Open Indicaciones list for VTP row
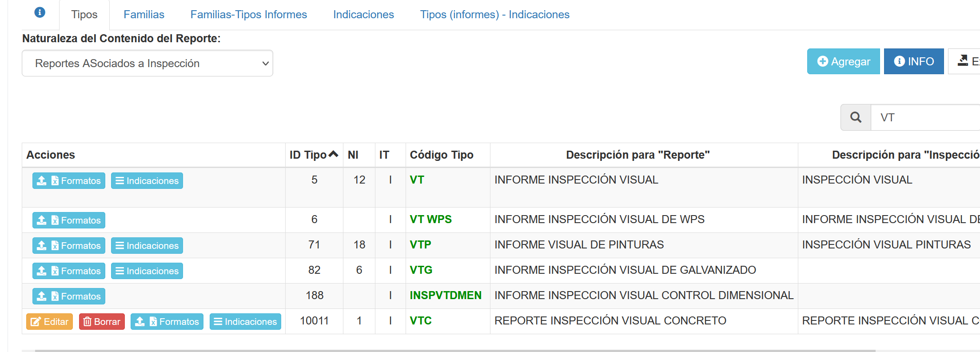This screenshot has width=980, height=352. 147,246
